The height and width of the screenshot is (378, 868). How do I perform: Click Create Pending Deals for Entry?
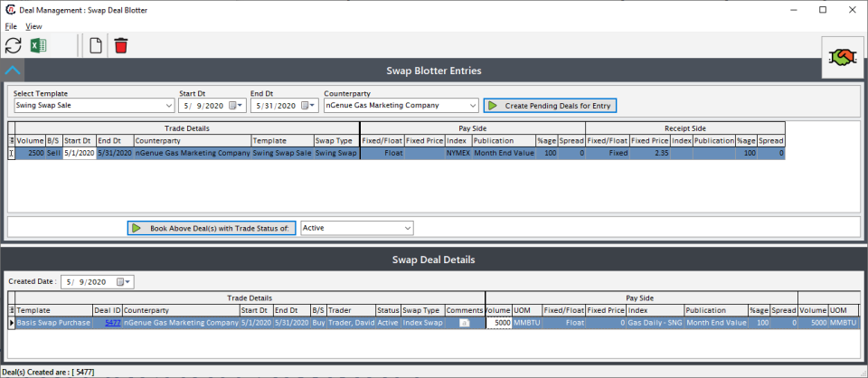(550, 105)
